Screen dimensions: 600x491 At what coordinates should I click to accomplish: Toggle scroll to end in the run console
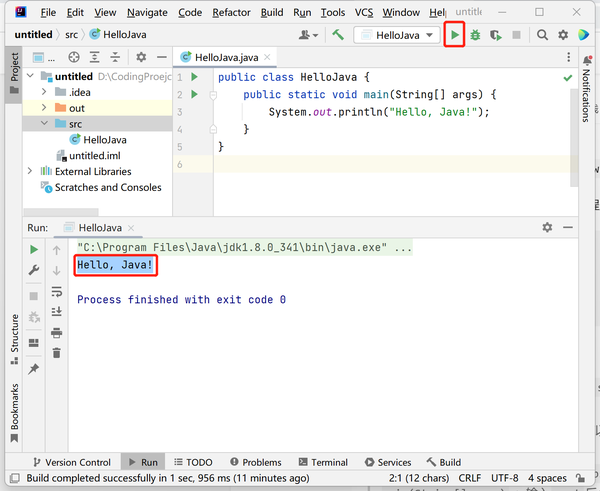(x=57, y=312)
